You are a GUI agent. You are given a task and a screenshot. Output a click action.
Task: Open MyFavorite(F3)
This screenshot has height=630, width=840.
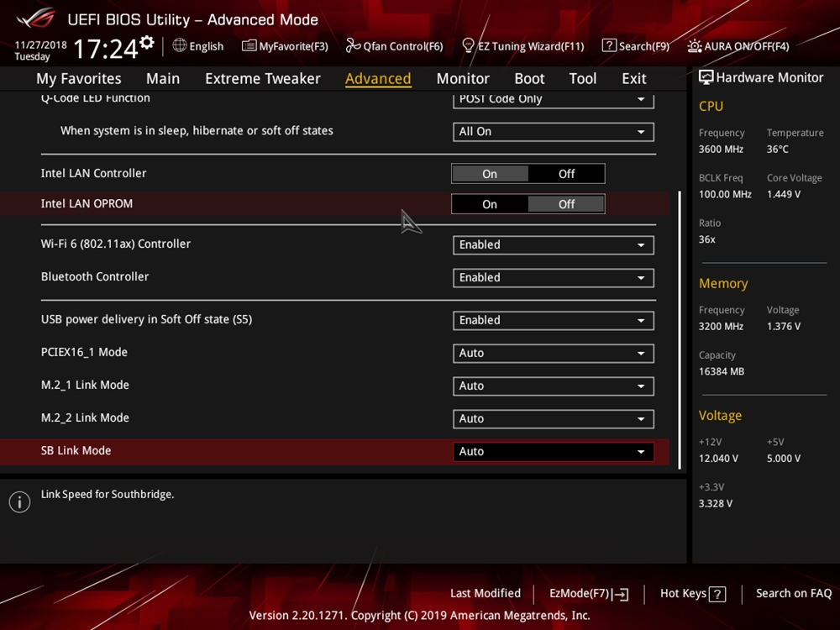pyautogui.click(x=286, y=46)
